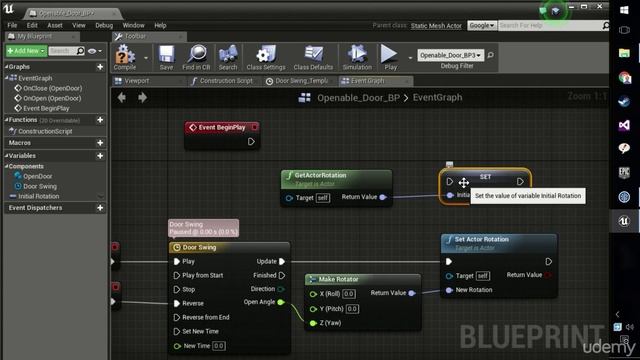Viewport: 640px width, 360px height.
Task: Click the Open Angle green output pin
Action: pos(281,302)
